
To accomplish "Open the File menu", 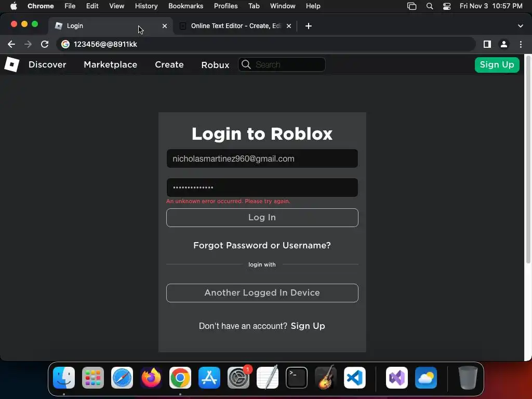I will pos(70,6).
